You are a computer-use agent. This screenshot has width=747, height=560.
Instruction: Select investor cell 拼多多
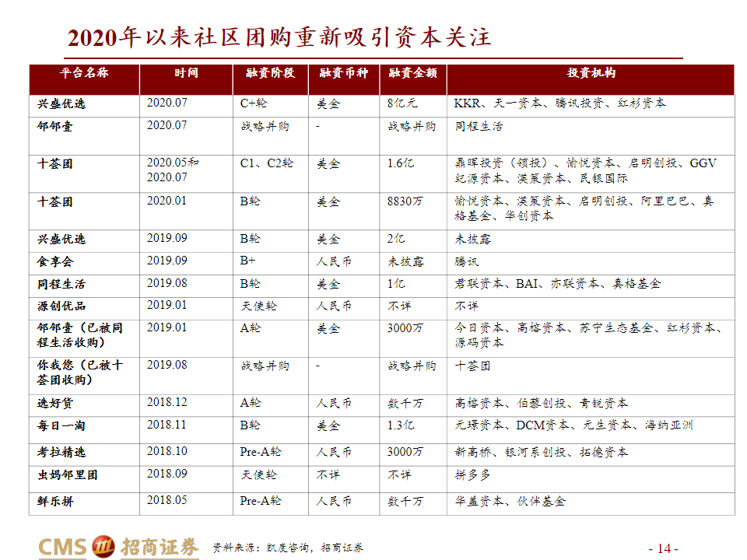click(x=472, y=474)
